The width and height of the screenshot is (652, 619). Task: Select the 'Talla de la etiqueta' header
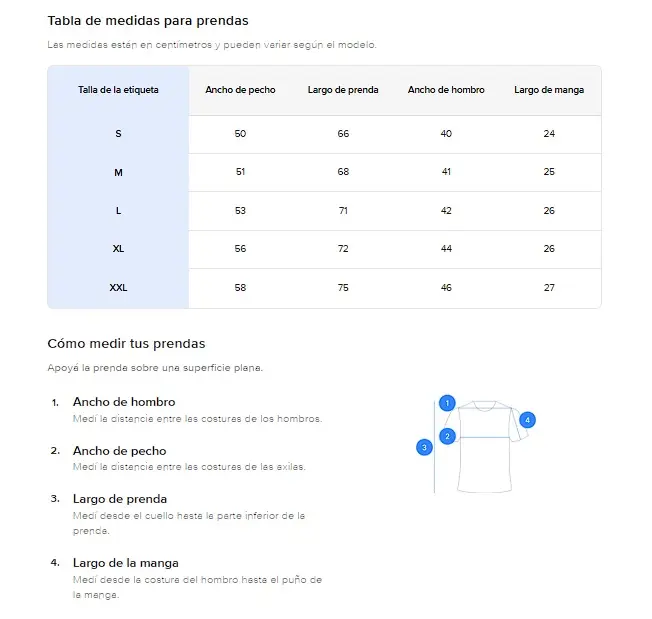pos(118,90)
